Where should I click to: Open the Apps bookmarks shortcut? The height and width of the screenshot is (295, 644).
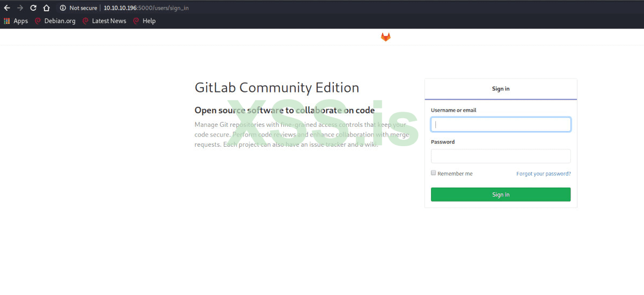pos(16,21)
